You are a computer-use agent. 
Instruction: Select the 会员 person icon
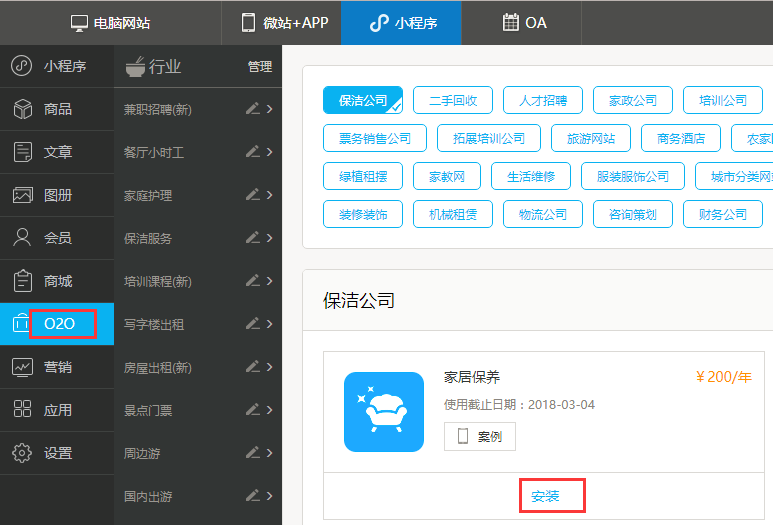point(22,238)
